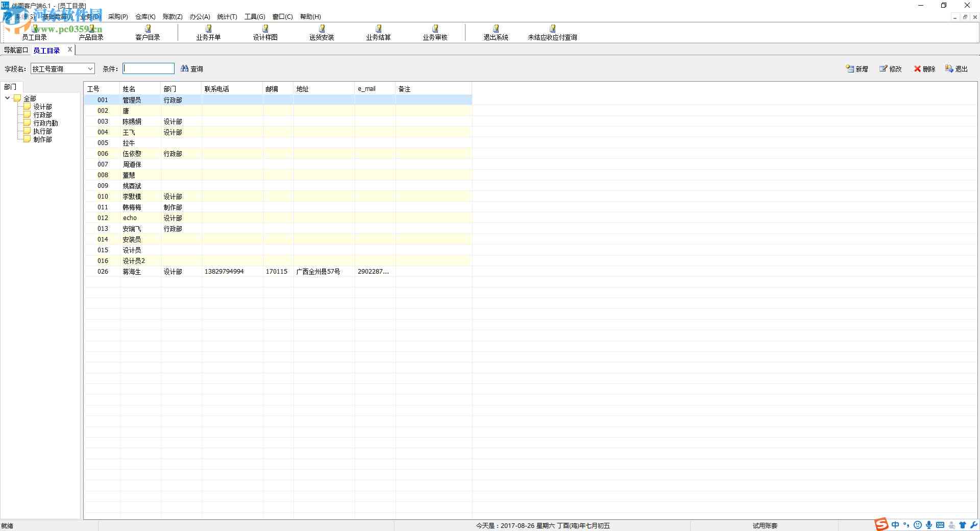Open 帮助(H) menu
The width and height of the screenshot is (980, 531).
tap(310, 17)
